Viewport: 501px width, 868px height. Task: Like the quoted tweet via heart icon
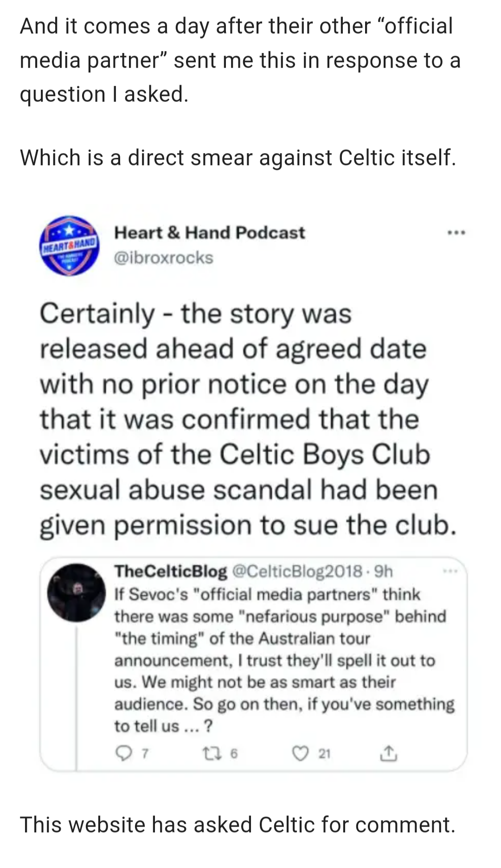[301, 754]
